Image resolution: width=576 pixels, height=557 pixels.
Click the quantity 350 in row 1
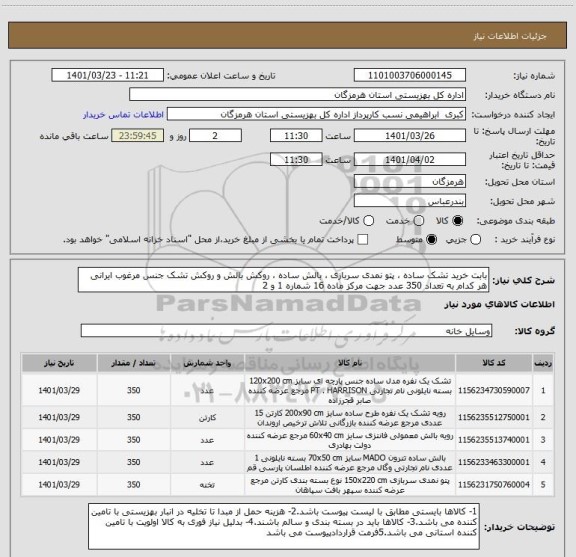[134, 390]
